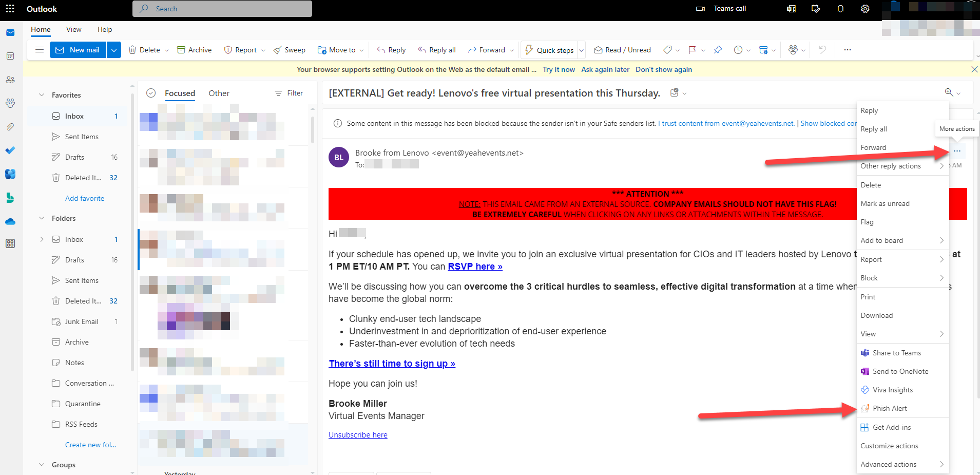Image resolution: width=980 pixels, height=475 pixels.
Task: Choose Send to OneNote menu entry
Action: point(902,371)
